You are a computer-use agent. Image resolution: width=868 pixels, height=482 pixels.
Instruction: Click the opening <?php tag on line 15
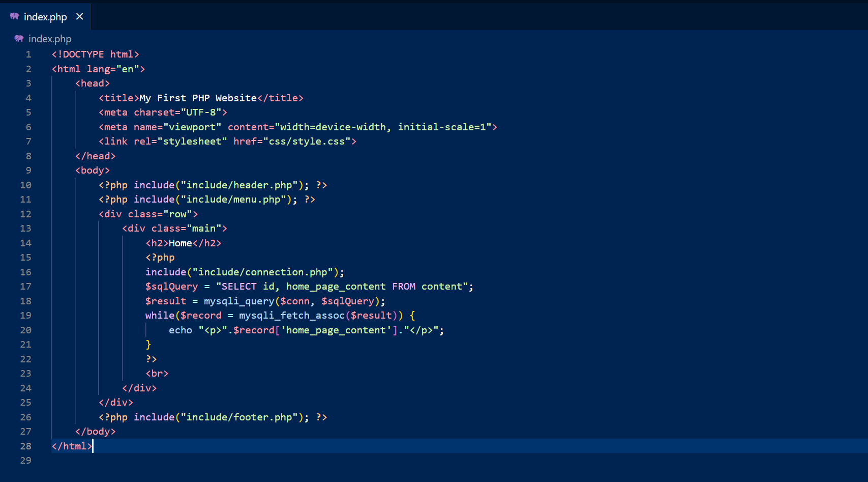click(160, 258)
